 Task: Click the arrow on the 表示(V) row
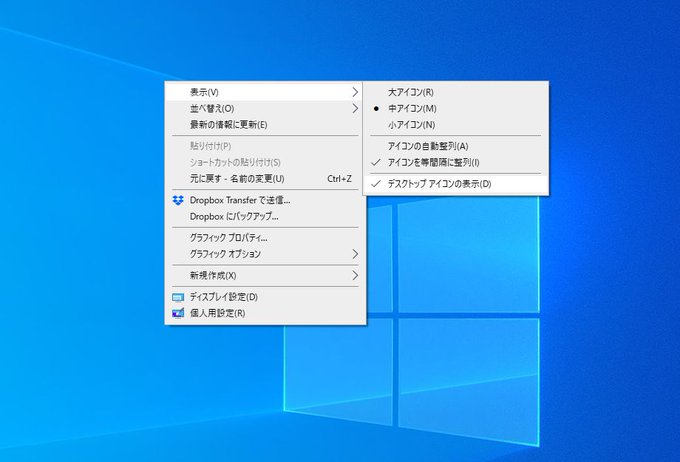click(355, 92)
